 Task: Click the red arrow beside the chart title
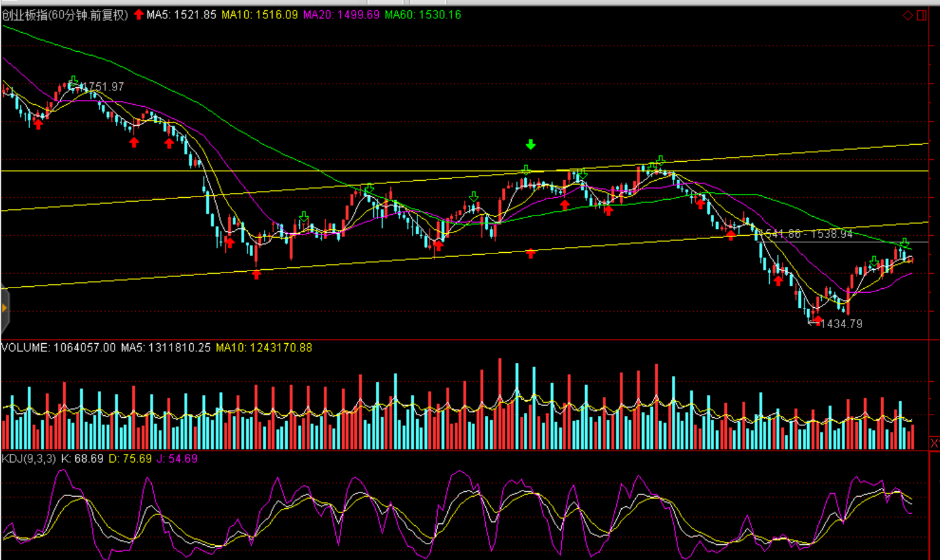pos(139,15)
